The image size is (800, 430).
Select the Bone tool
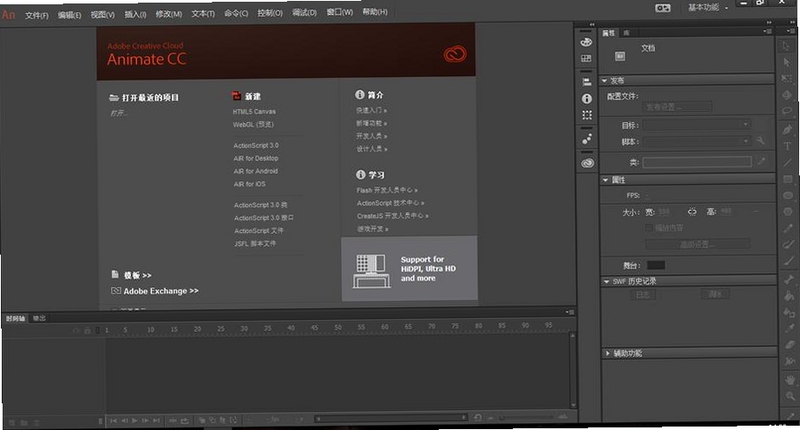(x=789, y=279)
